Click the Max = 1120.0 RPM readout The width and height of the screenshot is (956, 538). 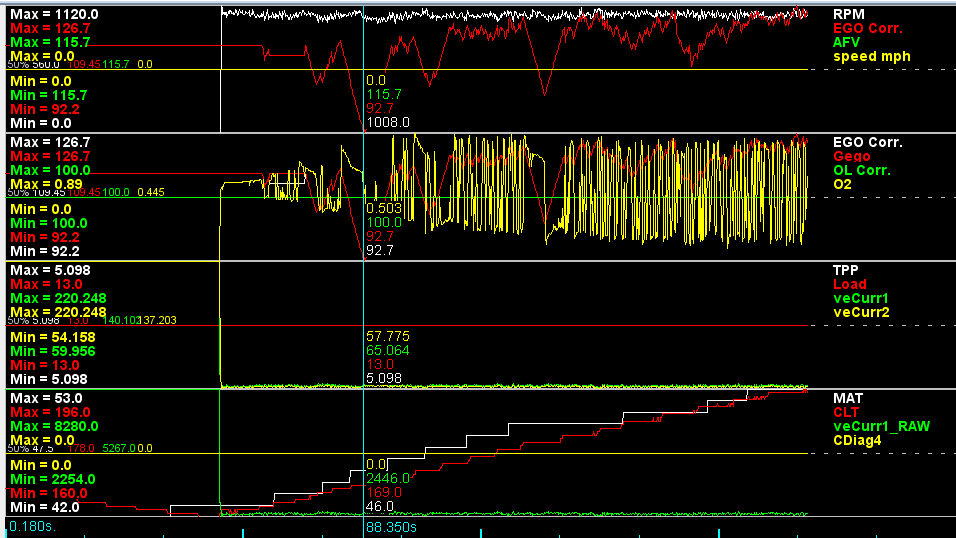[x=54, y=14]
